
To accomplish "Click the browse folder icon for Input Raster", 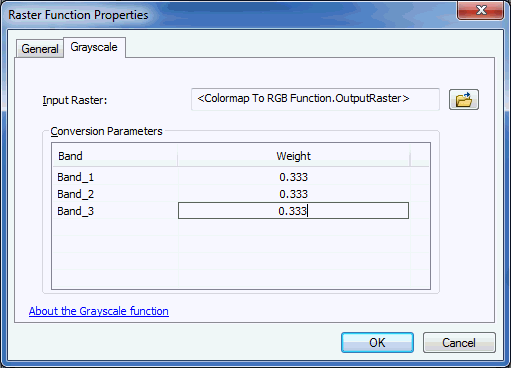I will click(464, 99).
